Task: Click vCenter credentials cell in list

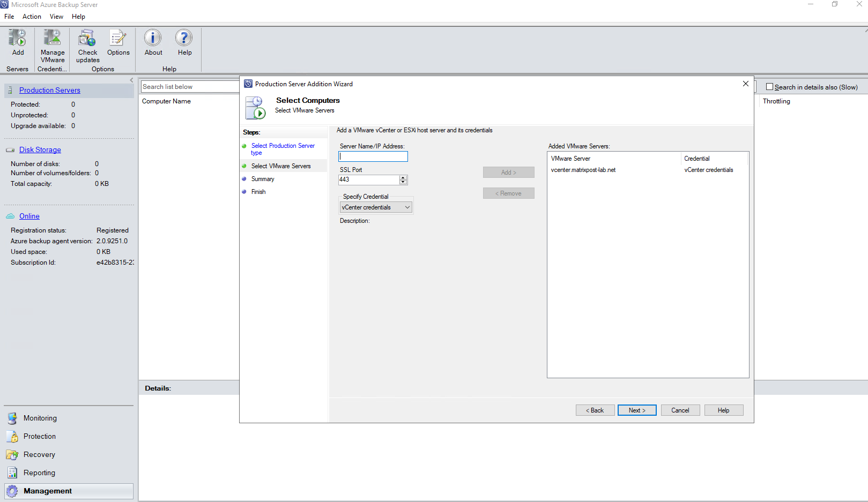Action: pos(709,170)
